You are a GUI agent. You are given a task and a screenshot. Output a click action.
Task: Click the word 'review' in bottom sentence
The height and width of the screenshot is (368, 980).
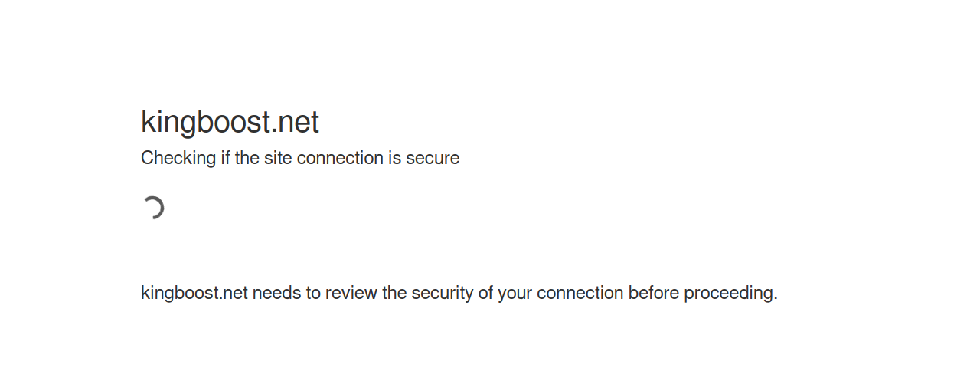[x=351, y=294]
